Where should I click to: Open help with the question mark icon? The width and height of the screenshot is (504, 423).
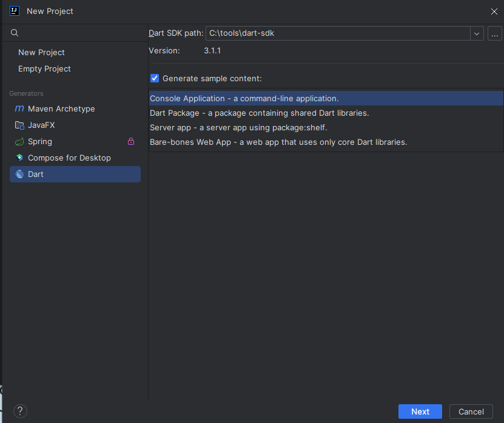(20, 411)
